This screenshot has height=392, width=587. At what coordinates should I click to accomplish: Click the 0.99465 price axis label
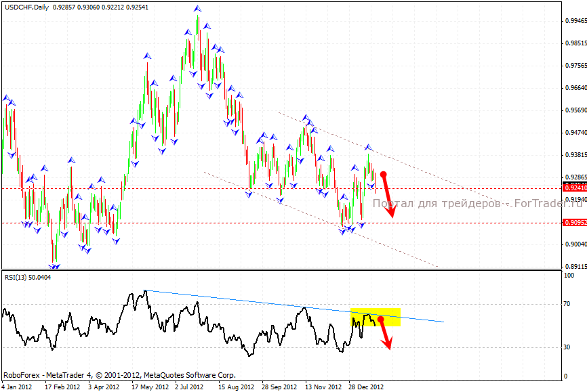[575, 21]
